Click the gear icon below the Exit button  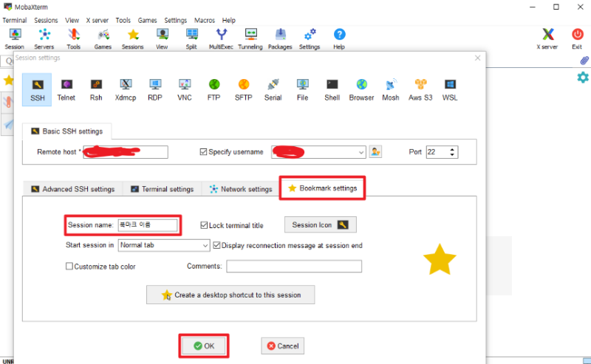583,78
